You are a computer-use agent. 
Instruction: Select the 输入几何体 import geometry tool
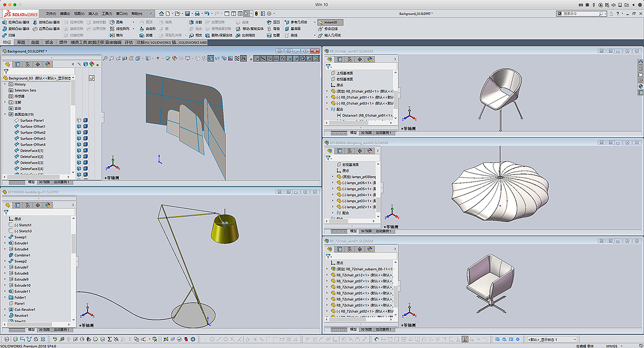point(329,35)
